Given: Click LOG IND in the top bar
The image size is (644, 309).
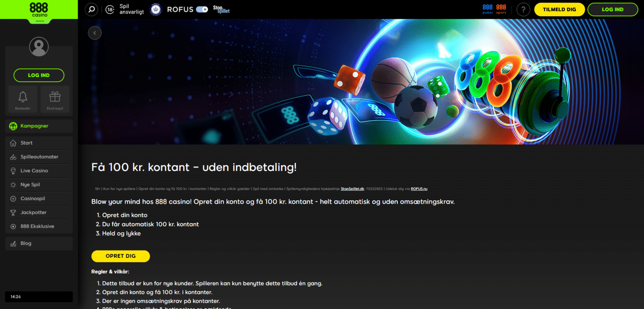Looking at the screenshot, I should click(613, 9).
